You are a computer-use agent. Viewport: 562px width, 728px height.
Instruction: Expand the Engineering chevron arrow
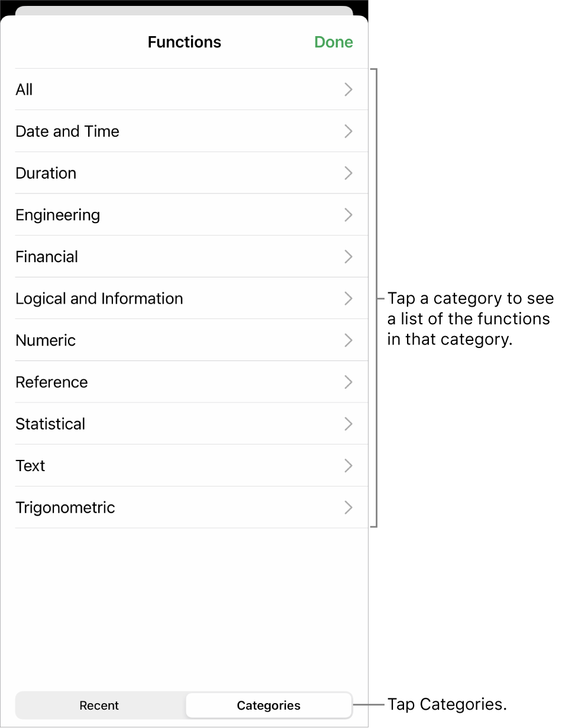pos(348,215)
